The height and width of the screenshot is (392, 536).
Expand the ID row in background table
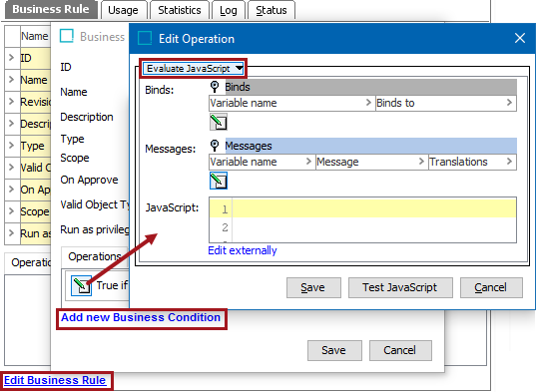point(11,58)
